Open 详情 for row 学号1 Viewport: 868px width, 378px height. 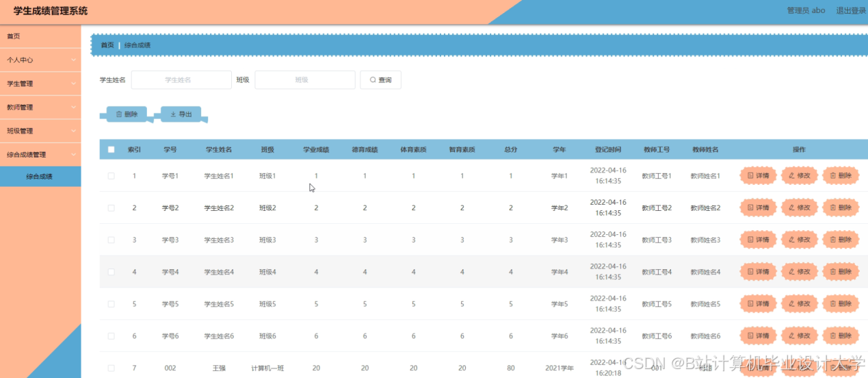pos(758,176)
